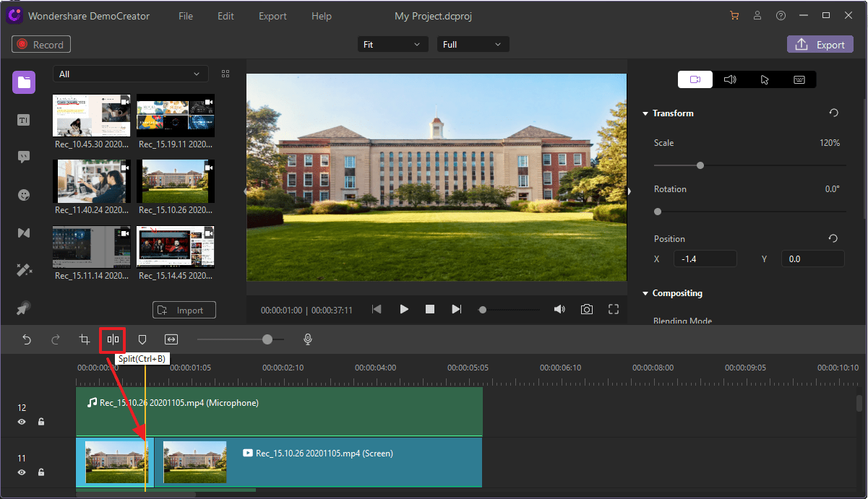The image size is (868, 499).
Task: Open the Export menu
Action: point(272,15)
